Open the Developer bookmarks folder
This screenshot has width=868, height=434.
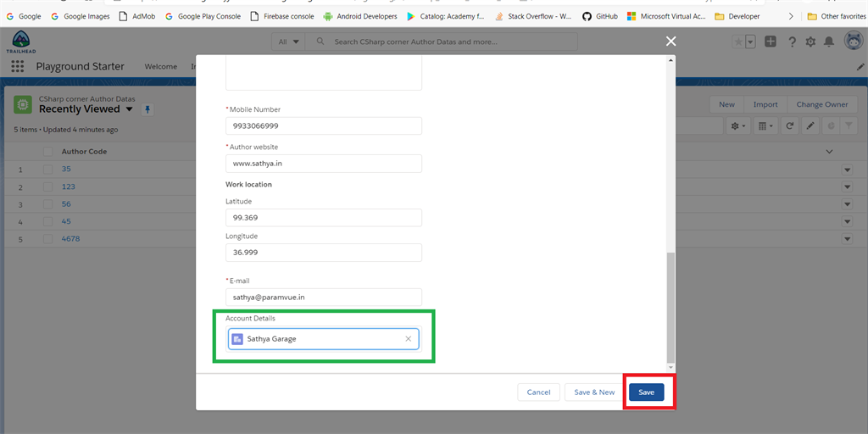tap(737, 16)
